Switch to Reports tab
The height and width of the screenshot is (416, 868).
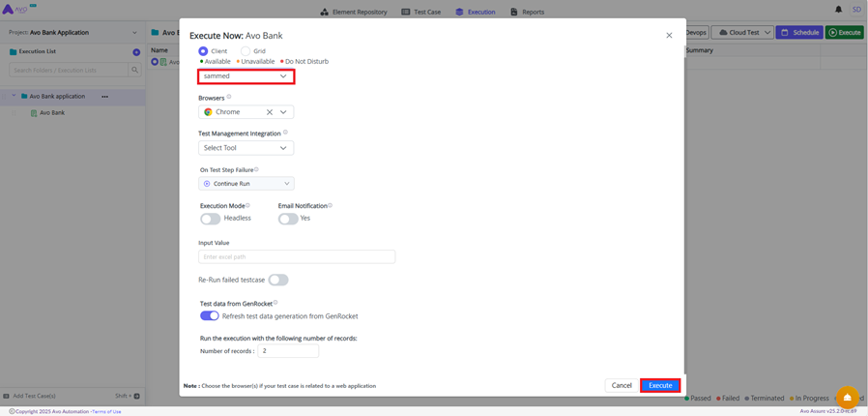coord(528,12)
